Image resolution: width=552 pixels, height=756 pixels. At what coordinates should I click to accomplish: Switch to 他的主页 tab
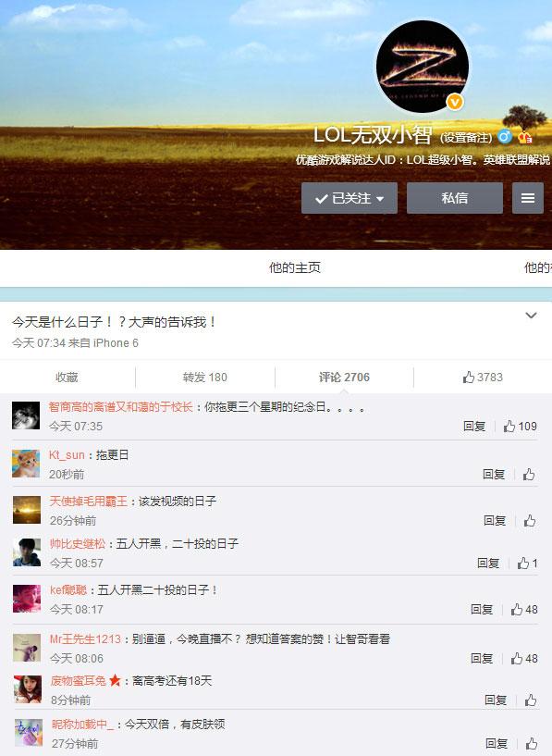[x=295, y=267]
